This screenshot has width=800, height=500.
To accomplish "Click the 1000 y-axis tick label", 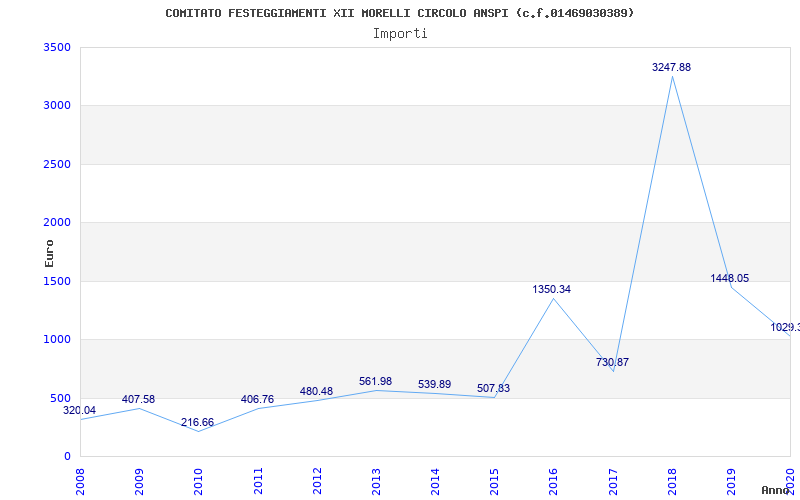I will (57, 339).
